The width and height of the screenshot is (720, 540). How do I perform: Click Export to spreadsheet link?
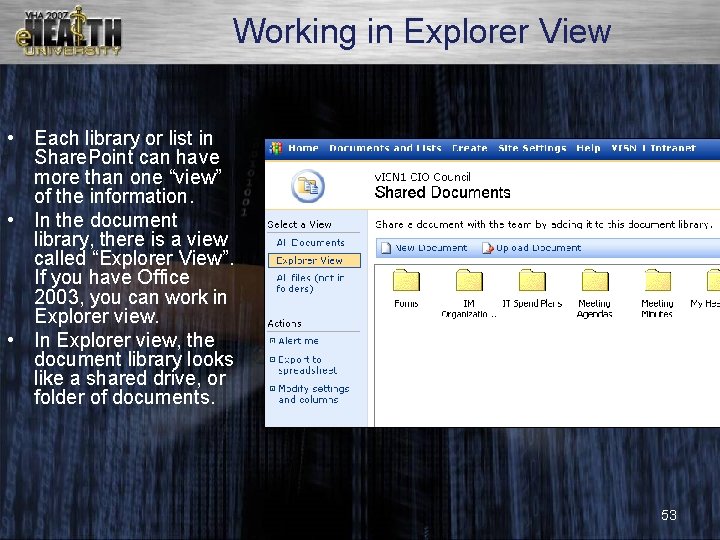point(307,365)
